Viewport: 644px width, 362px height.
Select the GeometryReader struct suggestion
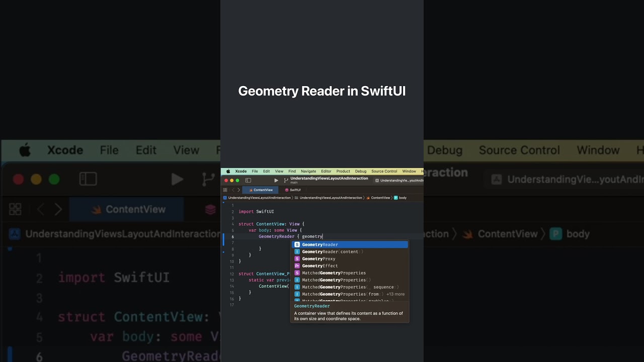pos(350,245)
